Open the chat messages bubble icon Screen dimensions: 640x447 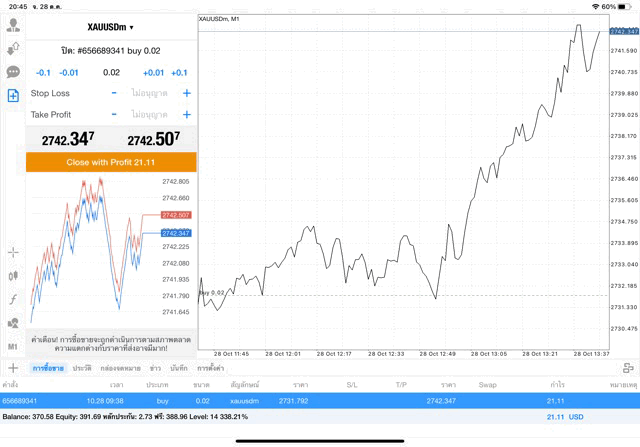[x=13, y=72]
